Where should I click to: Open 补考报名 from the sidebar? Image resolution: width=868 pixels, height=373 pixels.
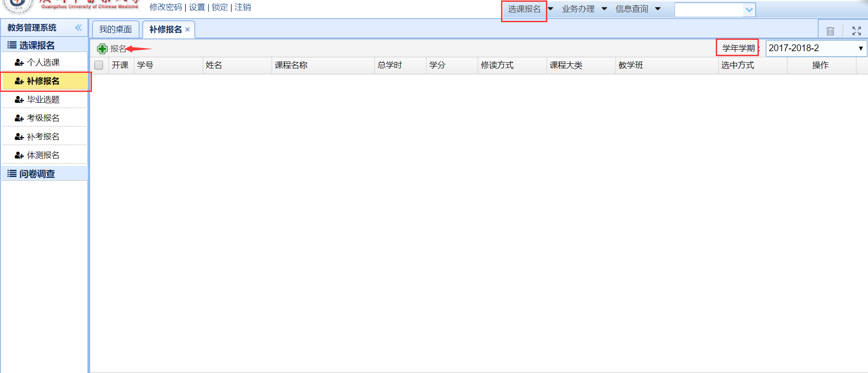coord(43,137)
